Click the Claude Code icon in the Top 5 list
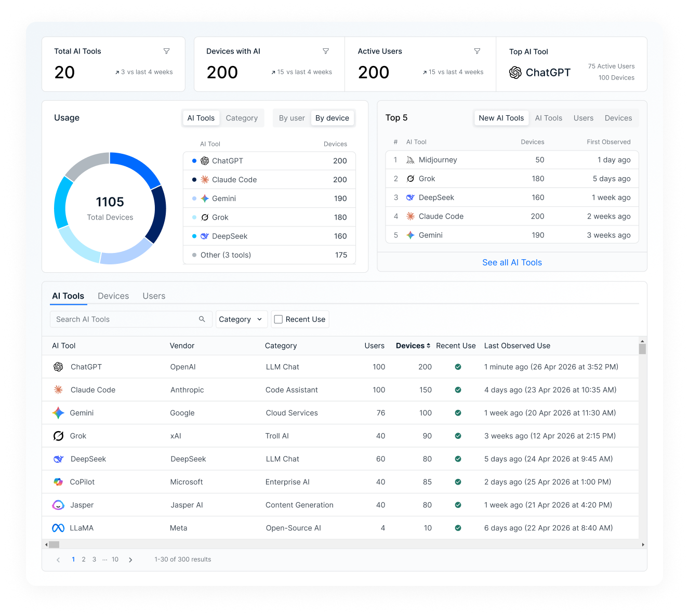Screen dimensions: 689x616 (410, 216)
